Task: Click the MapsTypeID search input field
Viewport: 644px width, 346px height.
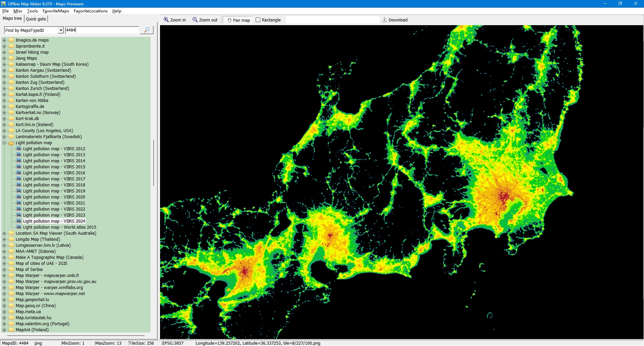Action: tap(102, 30)
